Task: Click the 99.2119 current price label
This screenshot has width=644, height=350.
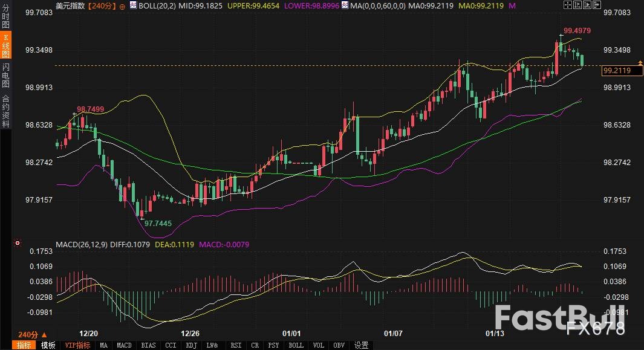Action: click(617, 71)
